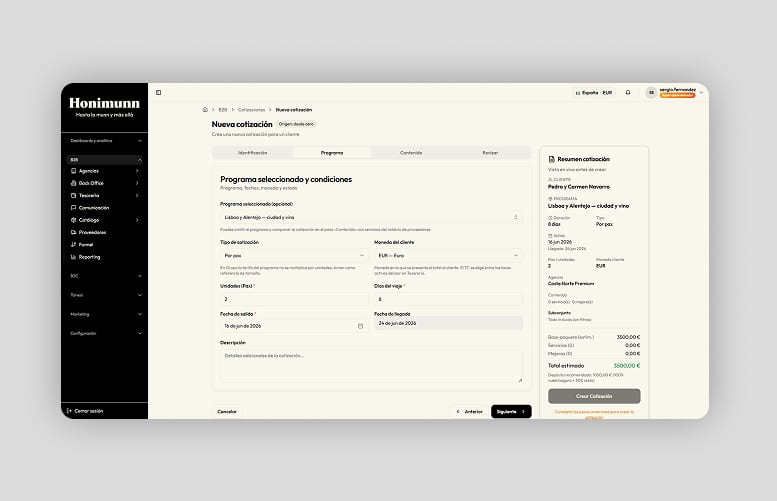The image size is (777, 501).
Task: Click Costa Norte Premium agency name
Action: (x=571, y=283)
